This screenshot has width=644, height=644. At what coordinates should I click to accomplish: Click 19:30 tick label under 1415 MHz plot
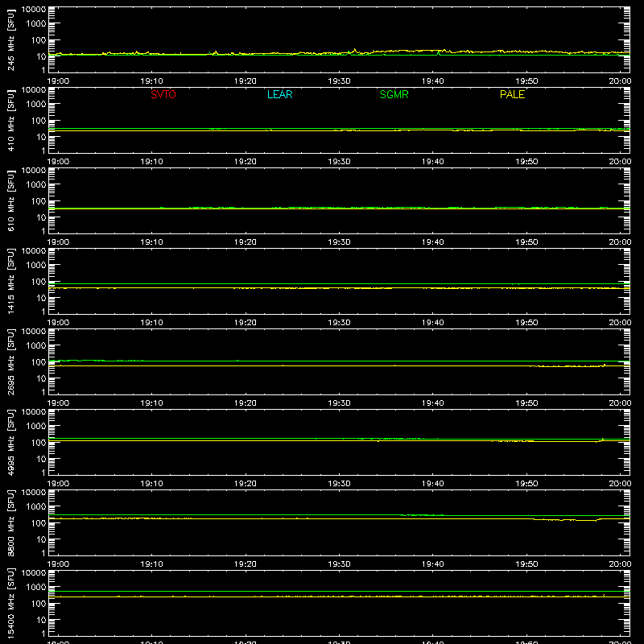tap(339, 323)
